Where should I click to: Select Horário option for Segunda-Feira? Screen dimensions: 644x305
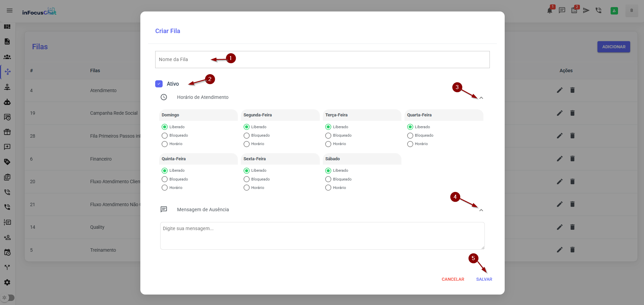click(247, 144)
